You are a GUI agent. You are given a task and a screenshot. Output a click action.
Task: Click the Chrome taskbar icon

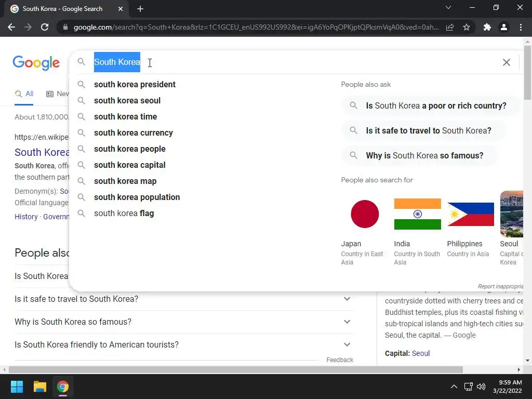click(x=63, y=387)
